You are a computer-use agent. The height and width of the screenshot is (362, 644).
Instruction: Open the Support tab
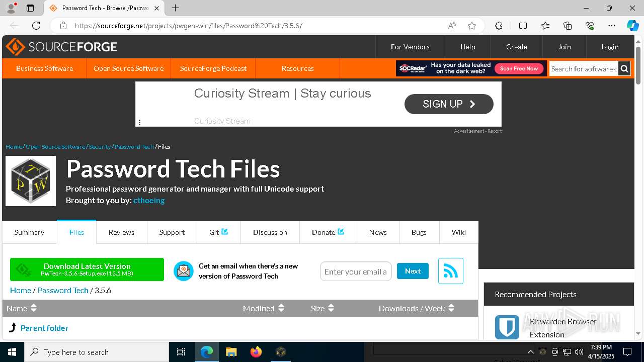tap(172, 232)
